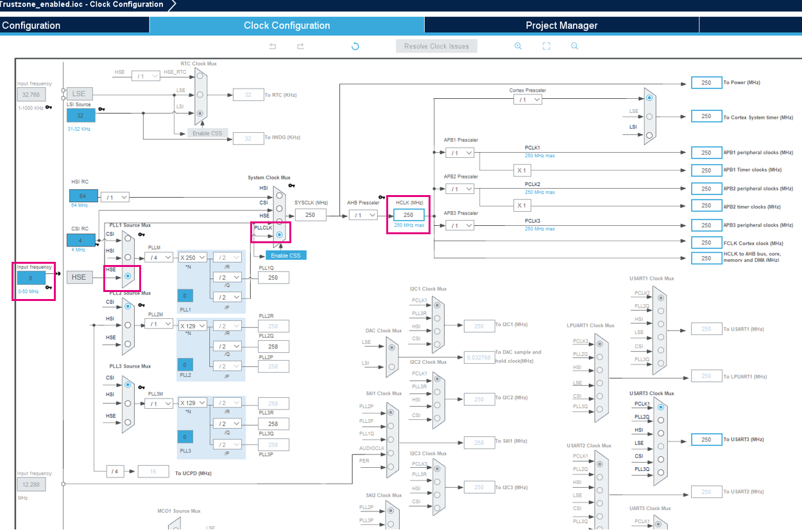802x532 pixels.
Task: Click the lock icon next to the 32.768 LSE frequency
Action: point(47,107)
